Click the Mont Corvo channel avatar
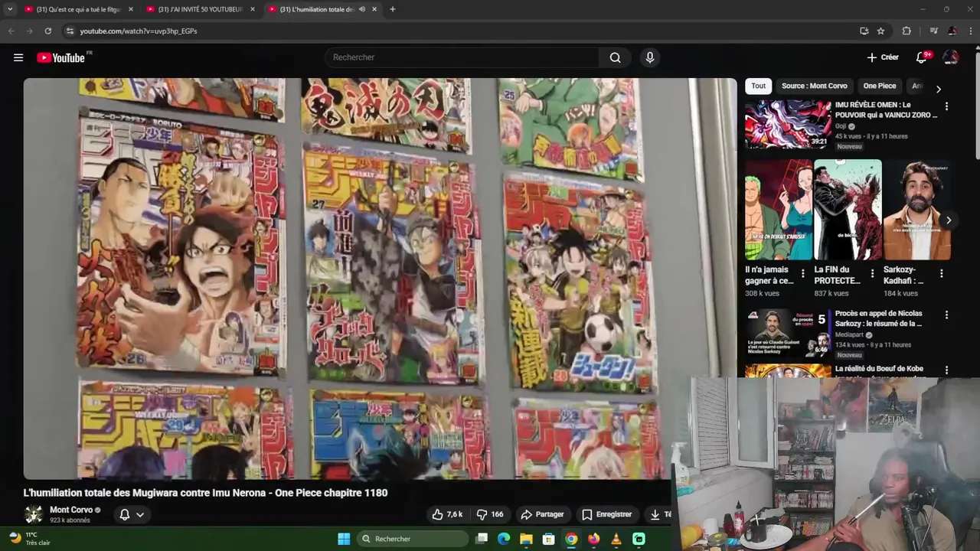This screenshot has width=980, height=551. pyautogui.click(x=33, y=514)
